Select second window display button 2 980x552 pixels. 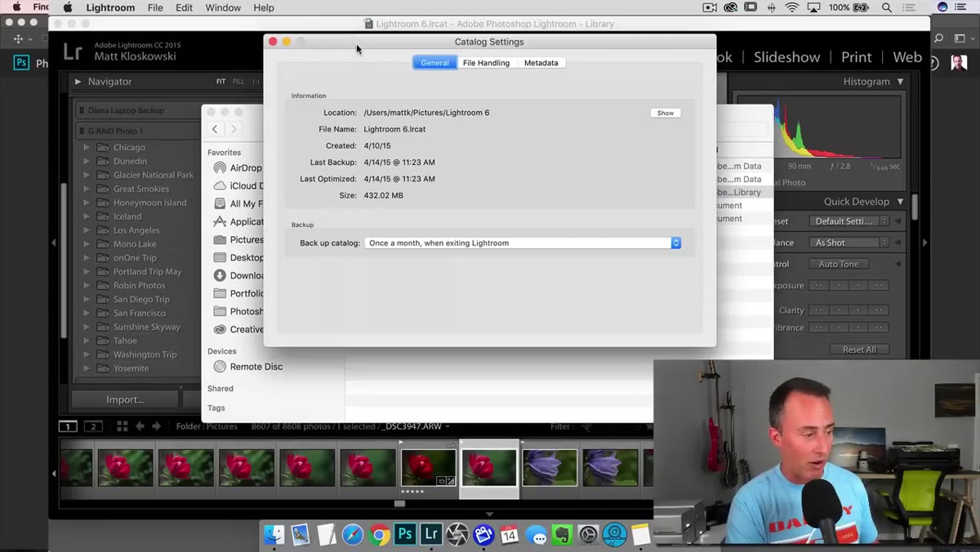click(x=93, y=426)
